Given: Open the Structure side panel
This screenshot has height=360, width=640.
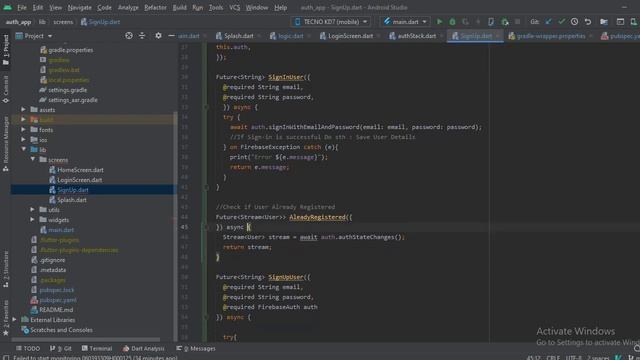Looking at the screenshot, I should coord(6,269).
